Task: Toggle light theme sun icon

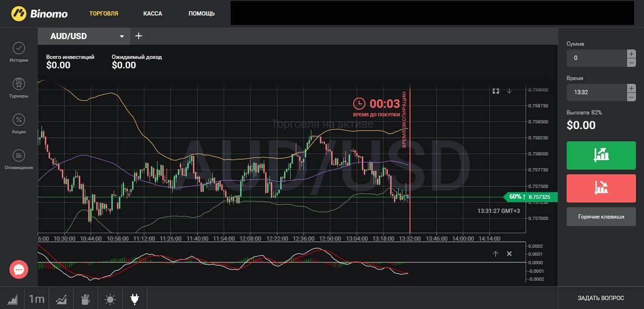Action: click(x=110, y=299)
